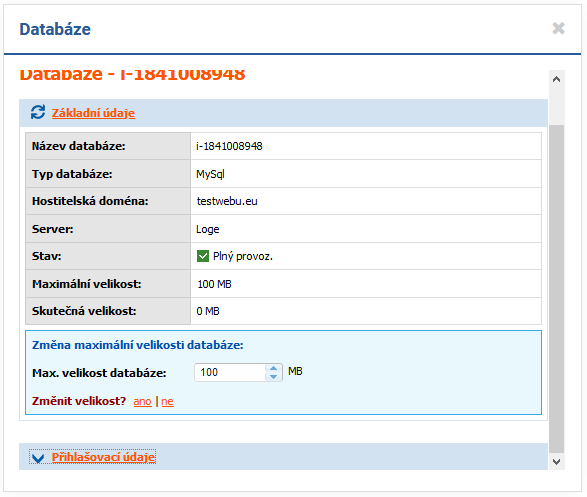Image resolution: width=587 pixels, height=497 pixels.
Task: Focus the Max. velikost databáze input field
Action: pyautogui.click(x=230, y=372)
